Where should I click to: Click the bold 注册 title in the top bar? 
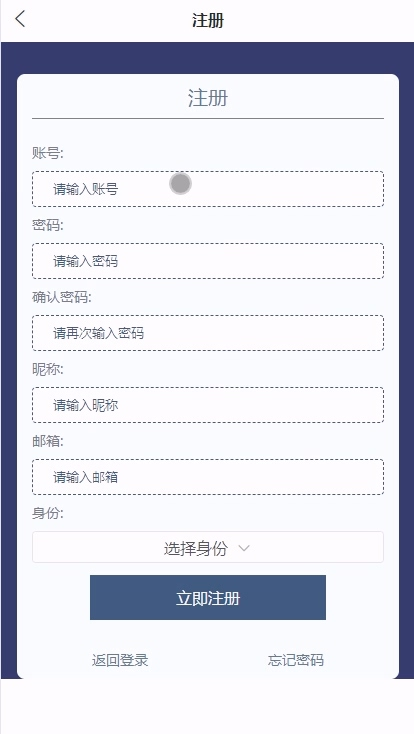208,21
